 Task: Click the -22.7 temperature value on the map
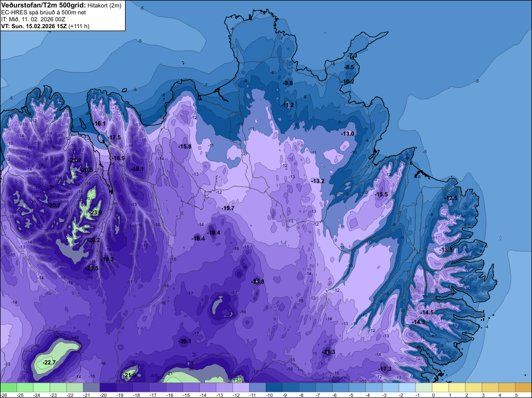(49, 363)
